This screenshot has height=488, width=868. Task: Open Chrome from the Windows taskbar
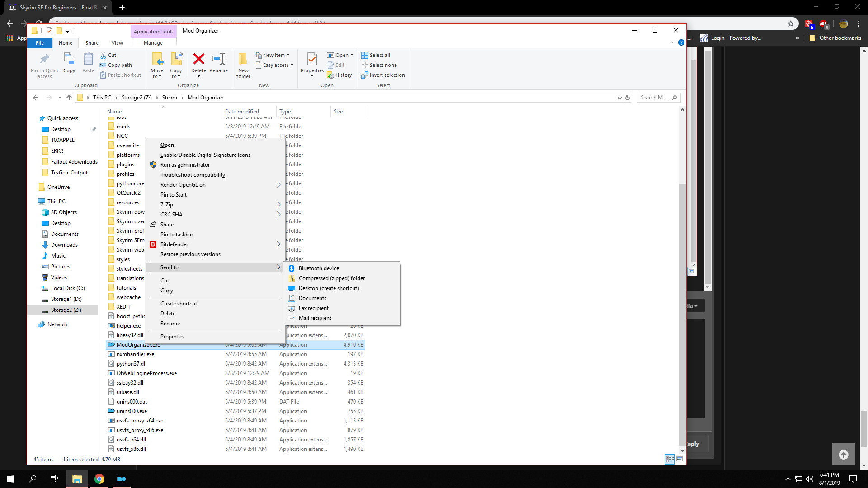99,479
